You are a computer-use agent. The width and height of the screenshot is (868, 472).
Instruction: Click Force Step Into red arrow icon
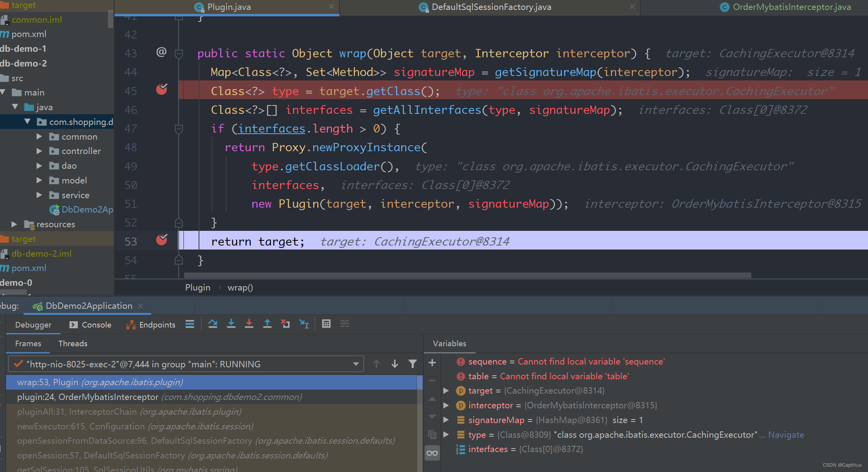coord(249,324)
